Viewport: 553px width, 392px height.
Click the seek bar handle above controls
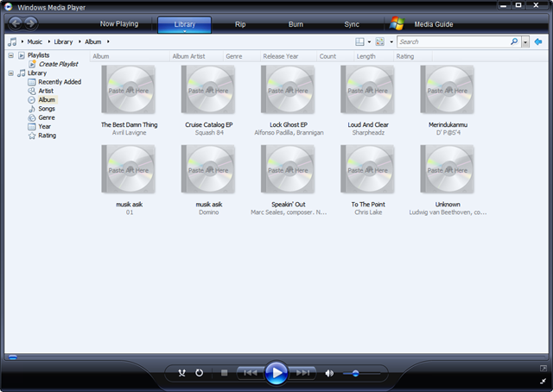coord(13,357)
